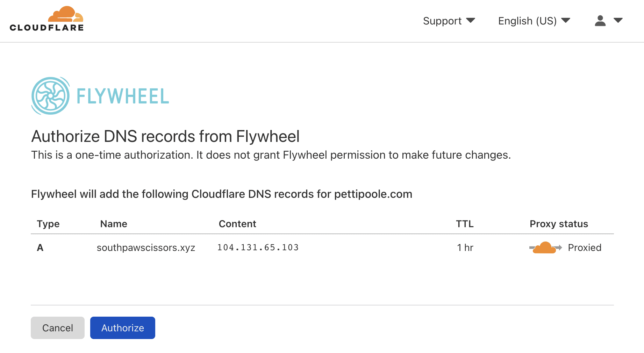The image size is (644, 353).
Task: Open the Support dropdown menu
Action: click(x=449, y=21)
